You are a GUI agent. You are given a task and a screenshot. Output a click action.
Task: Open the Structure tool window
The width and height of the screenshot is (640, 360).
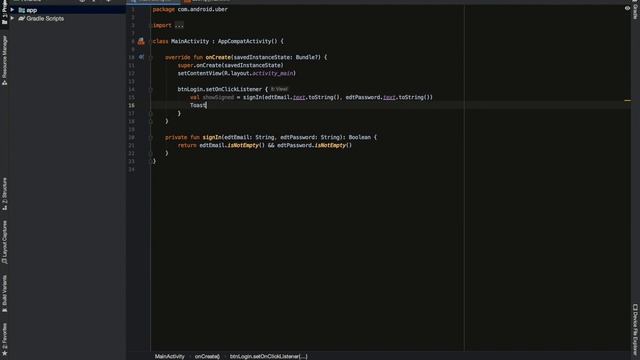click(x=4, y=191)
